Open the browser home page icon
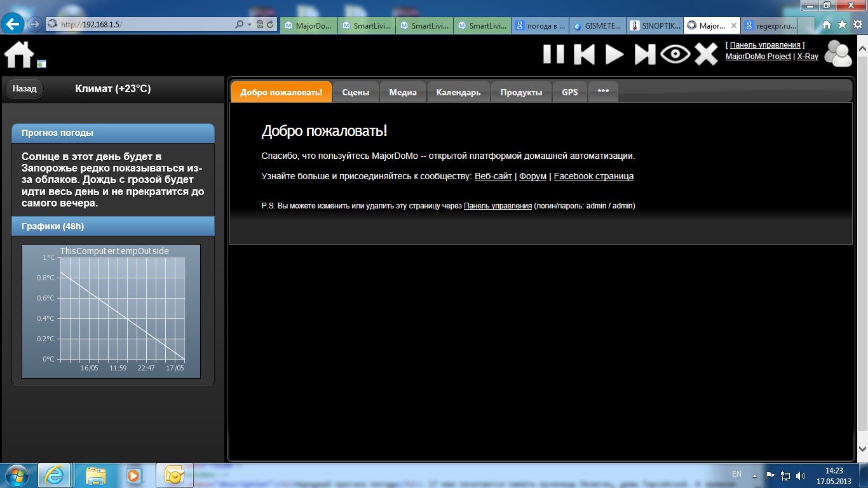Image resolution: width=868 pixels, height=488 pixels. pos(827,25)
